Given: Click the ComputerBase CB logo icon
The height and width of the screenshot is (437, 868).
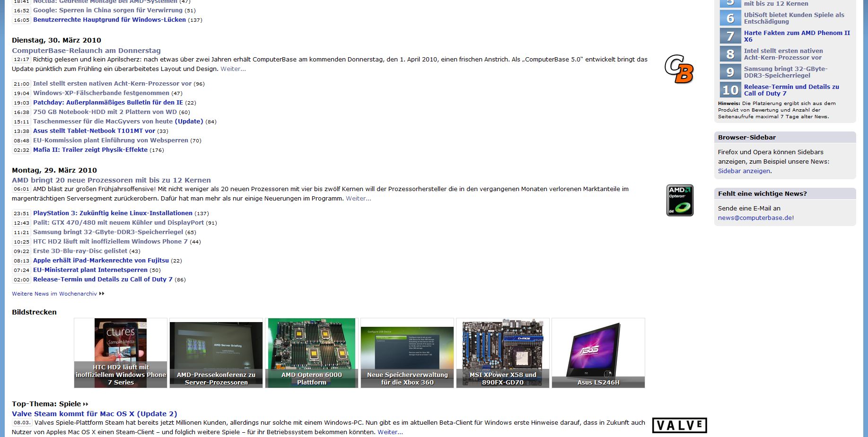Looking at the screenshot, I should [679, 69].
